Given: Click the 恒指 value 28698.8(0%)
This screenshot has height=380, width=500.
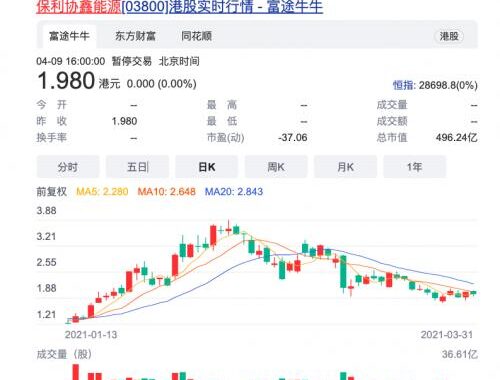Looking at the screenshot, I should 448,85.
